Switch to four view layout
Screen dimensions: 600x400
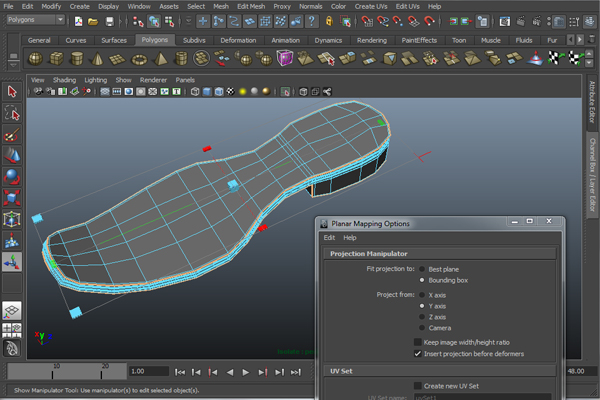pos(12,330)
